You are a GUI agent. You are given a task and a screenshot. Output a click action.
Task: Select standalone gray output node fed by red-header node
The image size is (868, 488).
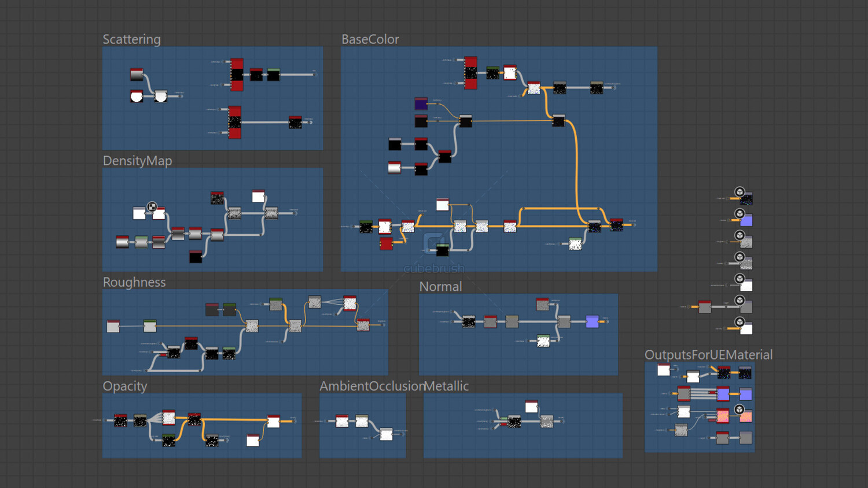pos(746,306)
